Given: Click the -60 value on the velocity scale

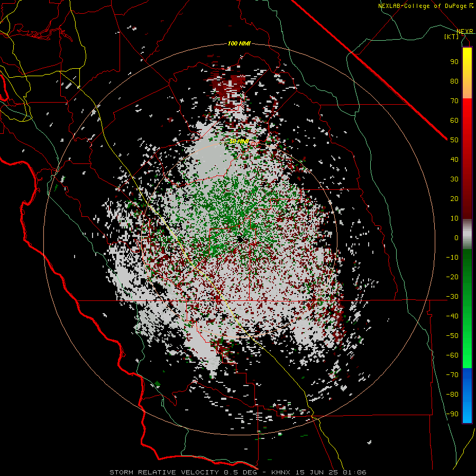Looking at the screenshot, I should click(x=452, y=355).
